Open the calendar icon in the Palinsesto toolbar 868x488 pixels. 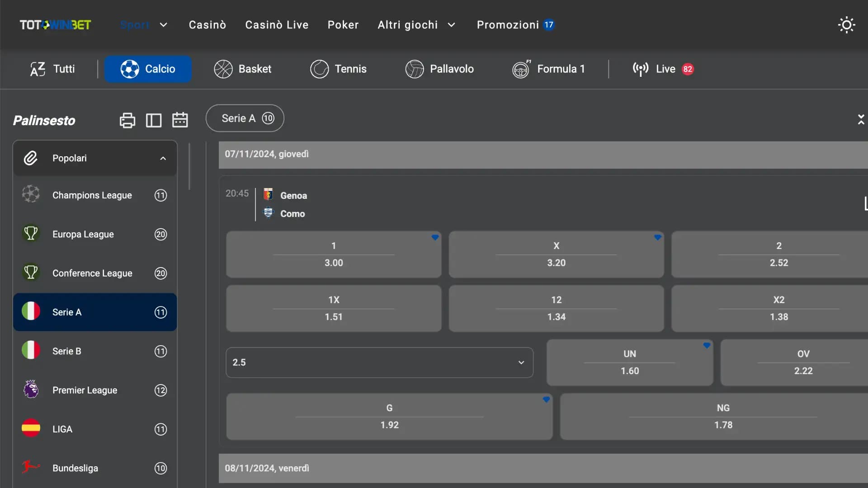[x=180, y=120]
